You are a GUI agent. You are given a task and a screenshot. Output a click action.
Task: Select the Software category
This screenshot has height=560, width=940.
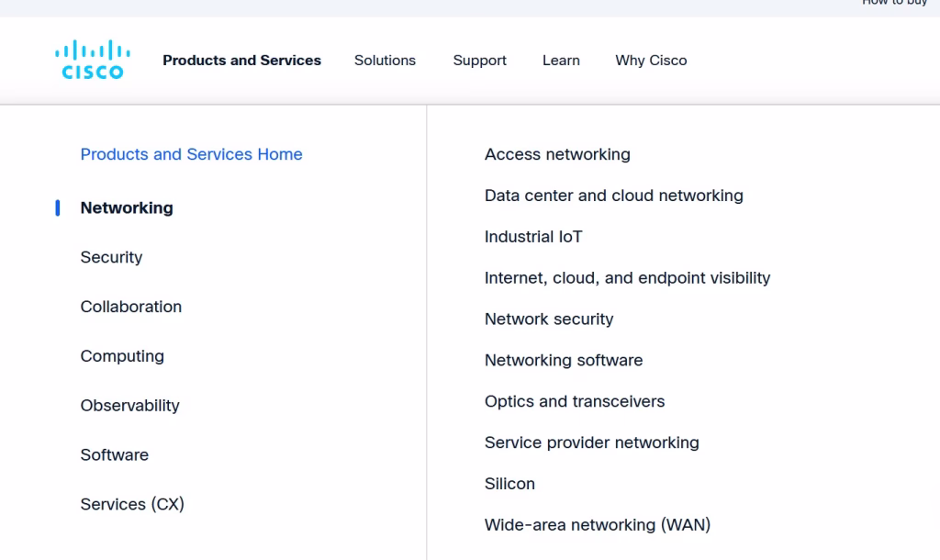pos(115,454)
